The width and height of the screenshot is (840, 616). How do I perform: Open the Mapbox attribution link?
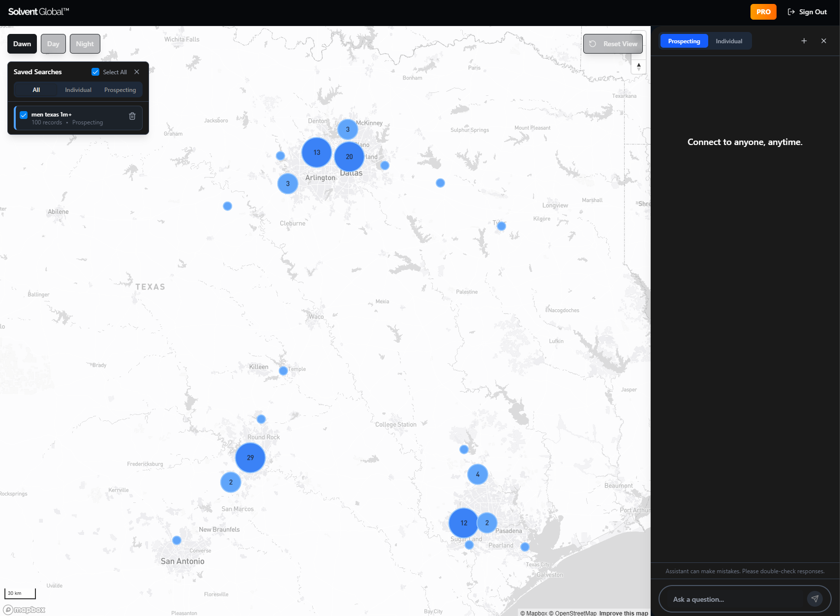pos(534,613)
